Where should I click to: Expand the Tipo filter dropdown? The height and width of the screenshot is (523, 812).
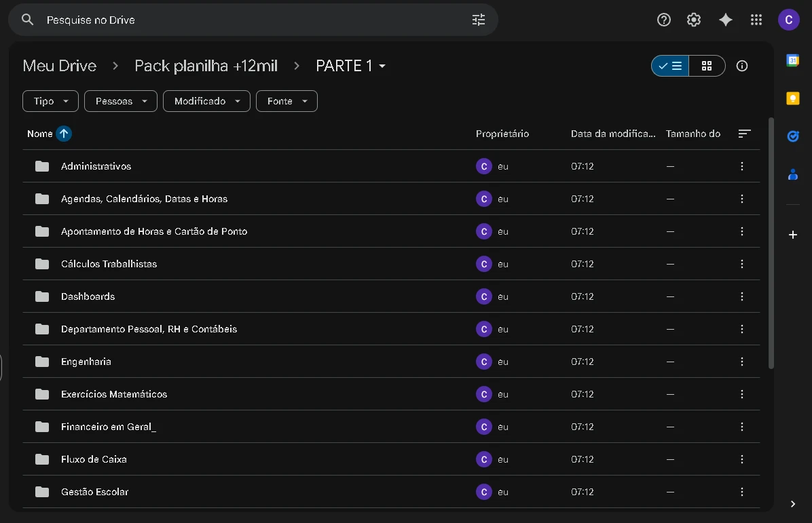pyautogui.click(x=51, y=101)
